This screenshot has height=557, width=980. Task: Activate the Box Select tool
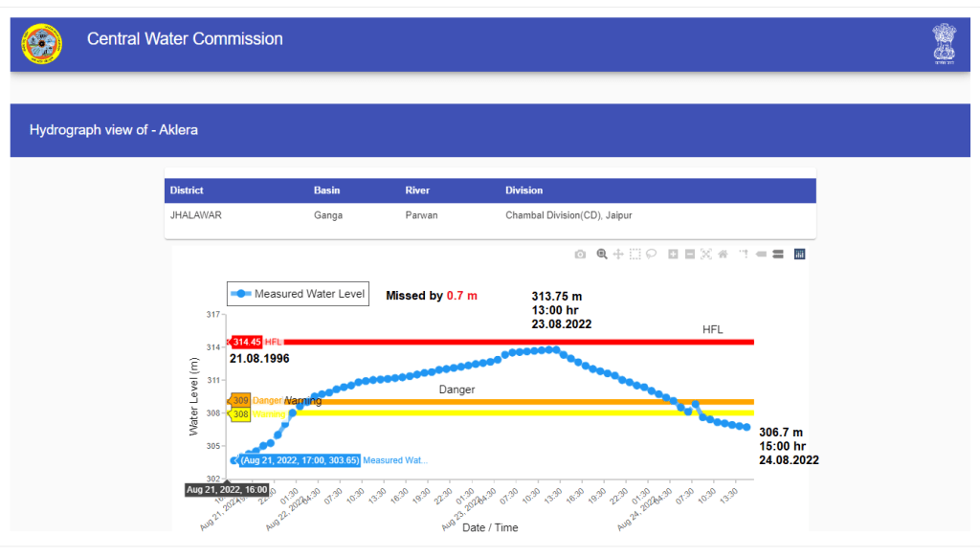pyautogui.click(x=635, y=255)
